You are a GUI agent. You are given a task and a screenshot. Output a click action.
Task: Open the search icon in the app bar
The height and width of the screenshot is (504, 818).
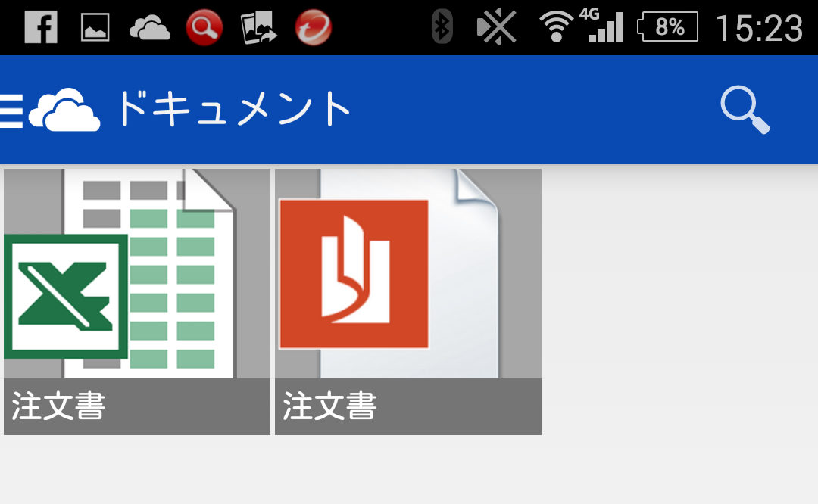pos(745,108)
